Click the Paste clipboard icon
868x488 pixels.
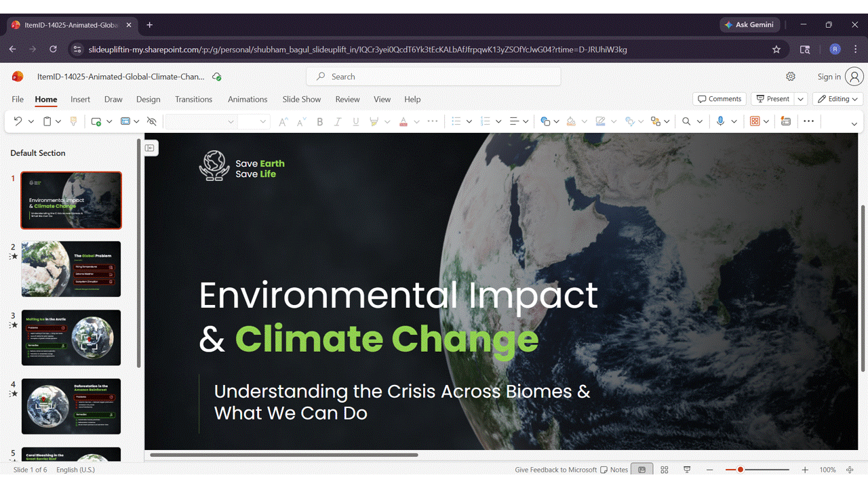[x=47, y=121]
